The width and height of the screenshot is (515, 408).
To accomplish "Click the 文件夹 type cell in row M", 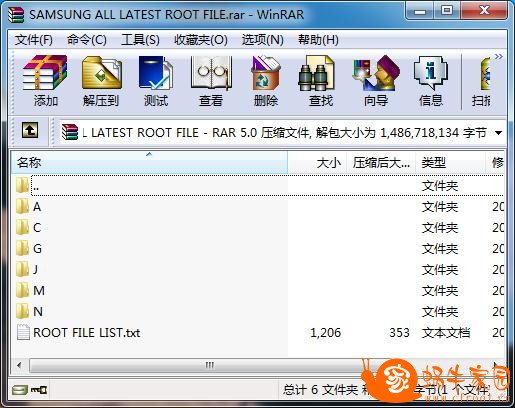I will (440, 290).
